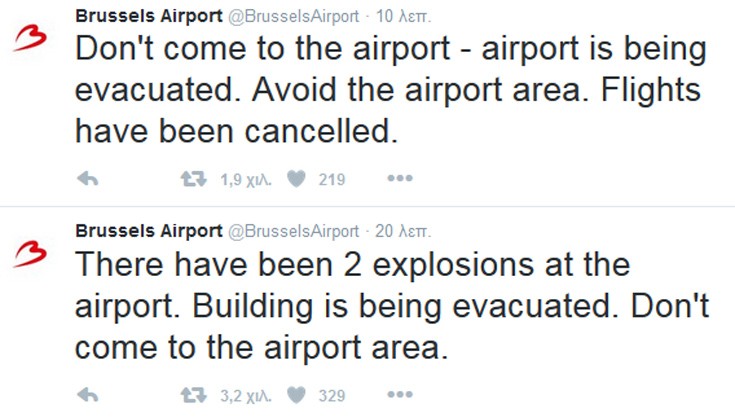Open the tweet text about flights cancelled
The width and height of the screenshot is (735, 417).
[391, 90]
